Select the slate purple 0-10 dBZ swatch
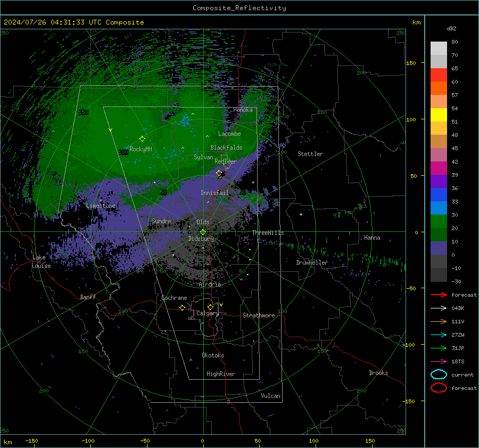This screenshot has width=479, height=448. [439, 248]
